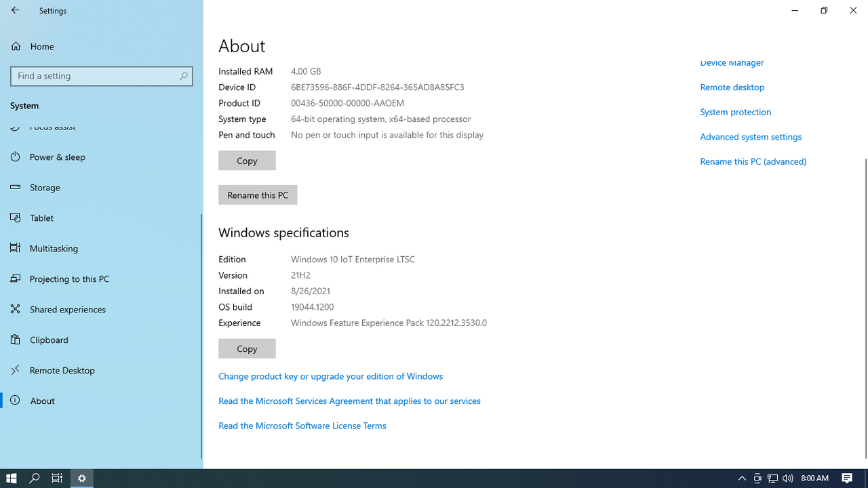Viewport: 868px width, 488px height.
Task: Click the Projecting to this PC icon
Action: coord(15,279)
